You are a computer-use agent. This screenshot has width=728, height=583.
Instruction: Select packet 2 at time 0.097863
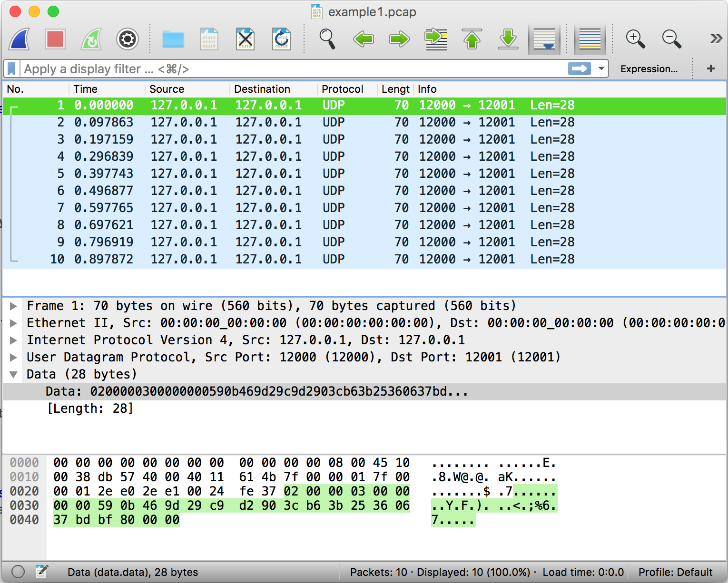pos(364,123)
